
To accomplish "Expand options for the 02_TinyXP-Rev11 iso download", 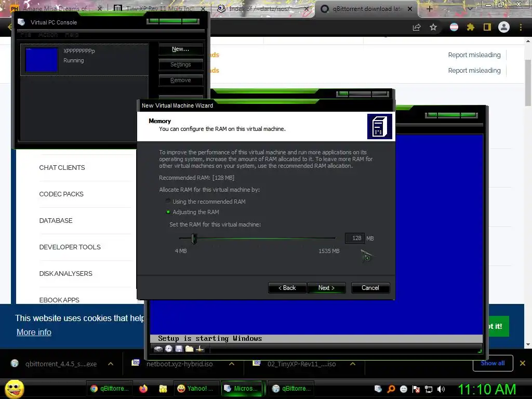I will (x=353, y=364).
